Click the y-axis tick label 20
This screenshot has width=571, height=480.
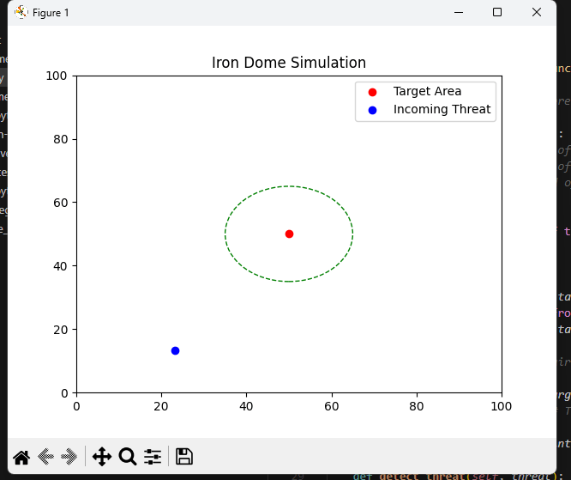click(x=60, y=330)
